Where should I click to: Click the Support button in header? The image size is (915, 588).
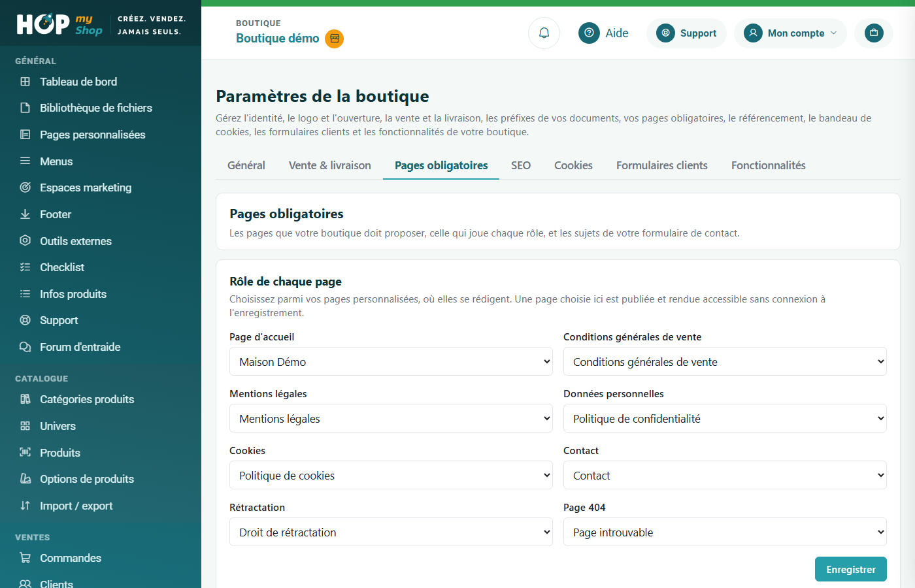click(686, 33)
